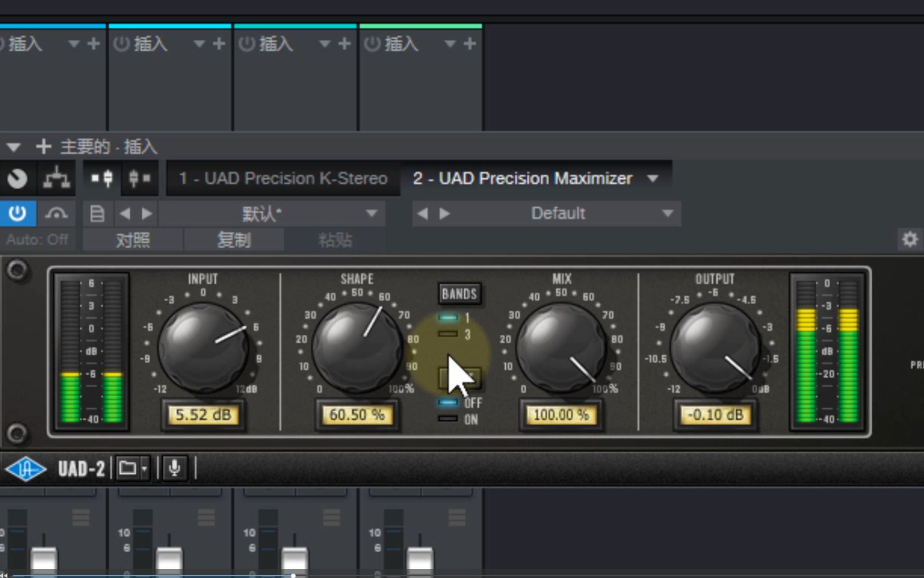Screen dimensions: 924x578
Task: Click the 对照 compare button
Action: point(133,240)
